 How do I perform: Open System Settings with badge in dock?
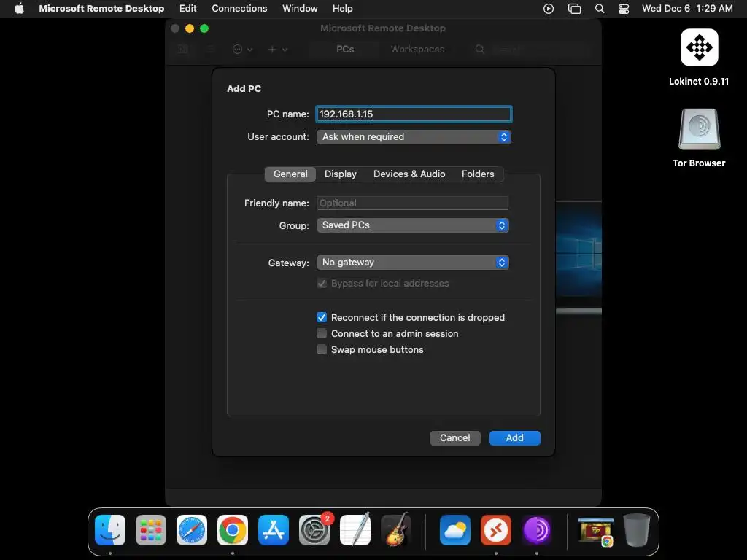click(x=314, y=530)
